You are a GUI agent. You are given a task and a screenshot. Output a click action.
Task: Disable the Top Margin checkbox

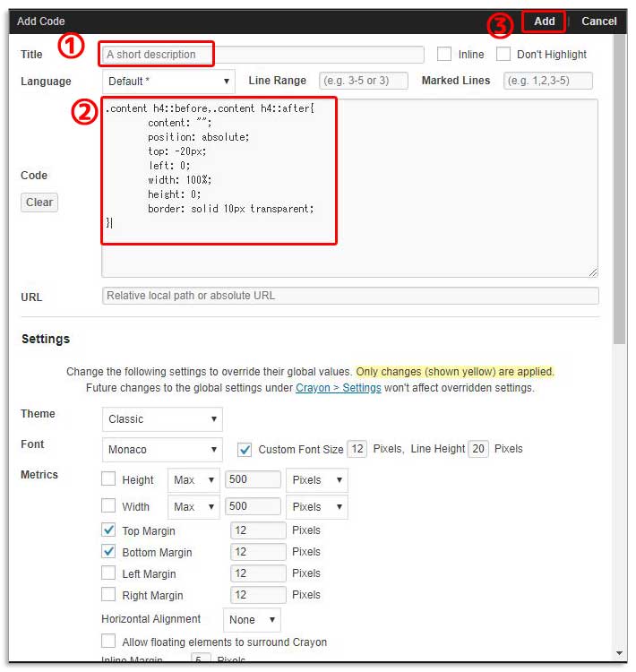click(108, 530)
